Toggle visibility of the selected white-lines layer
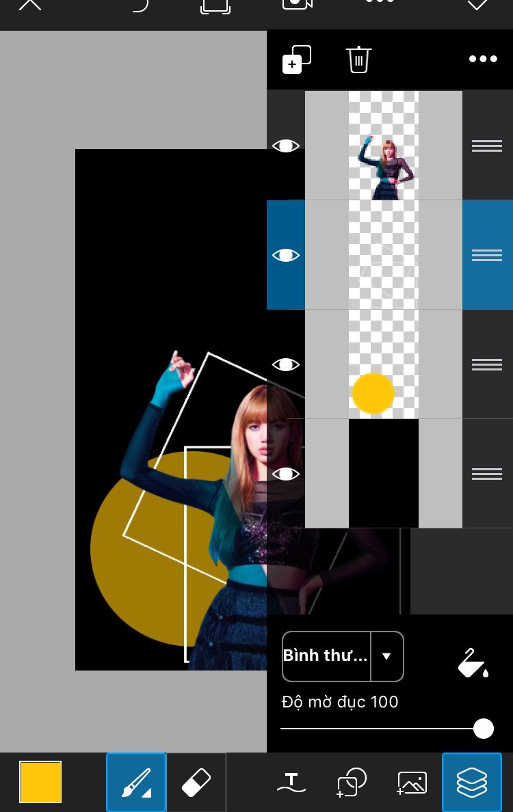 coord(285,256)
